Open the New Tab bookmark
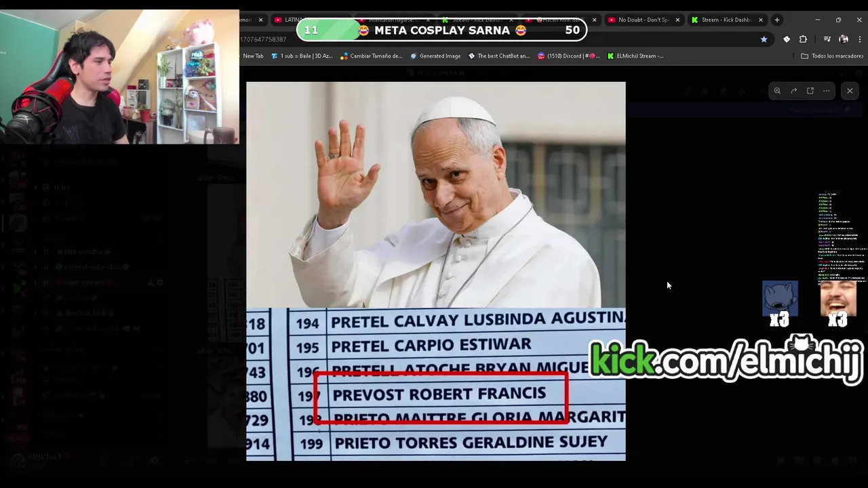868x488 pixels. (253, 56)
